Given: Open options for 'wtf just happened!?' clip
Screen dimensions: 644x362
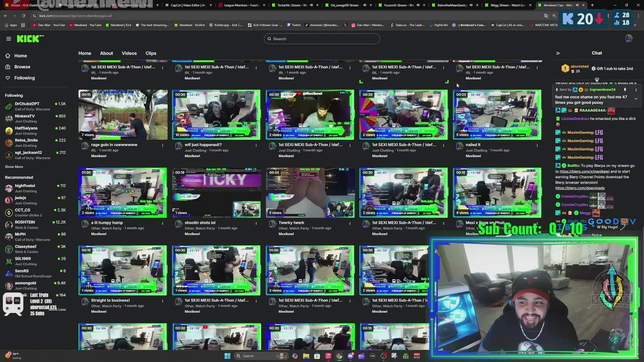Looking at the screenshot, I should [x=256, y=145].
